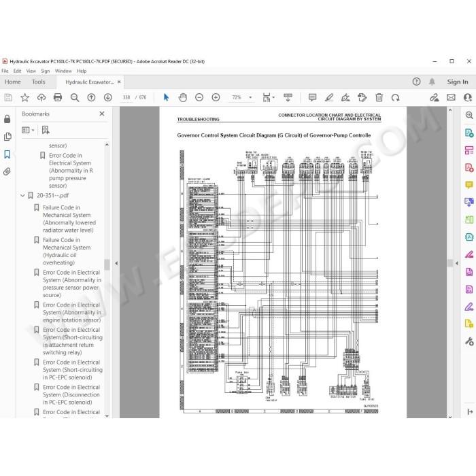Rotate view with circular arrow icon

tap(395, 97)
